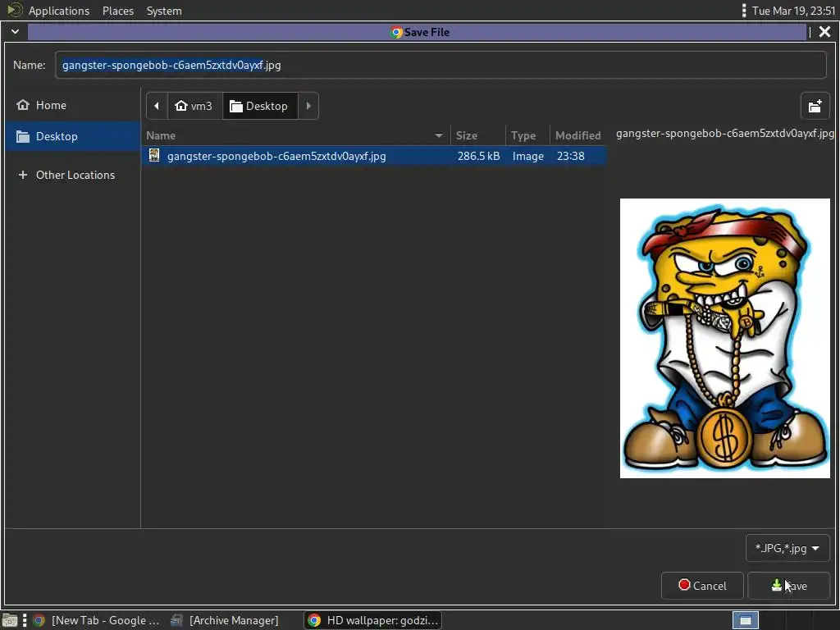The height and width of the screenshot is (630, 840).
Task: Click the 286.5 kB size cell
Action: tap(478, 156)
